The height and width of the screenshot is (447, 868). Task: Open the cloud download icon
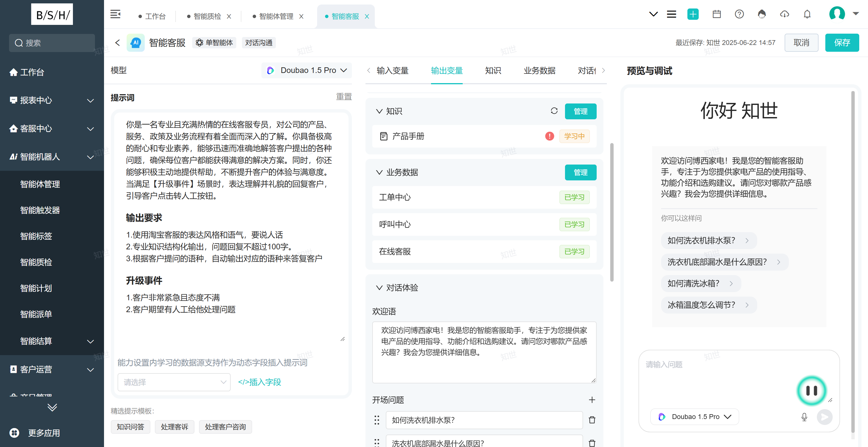click(x=784, y=14)
